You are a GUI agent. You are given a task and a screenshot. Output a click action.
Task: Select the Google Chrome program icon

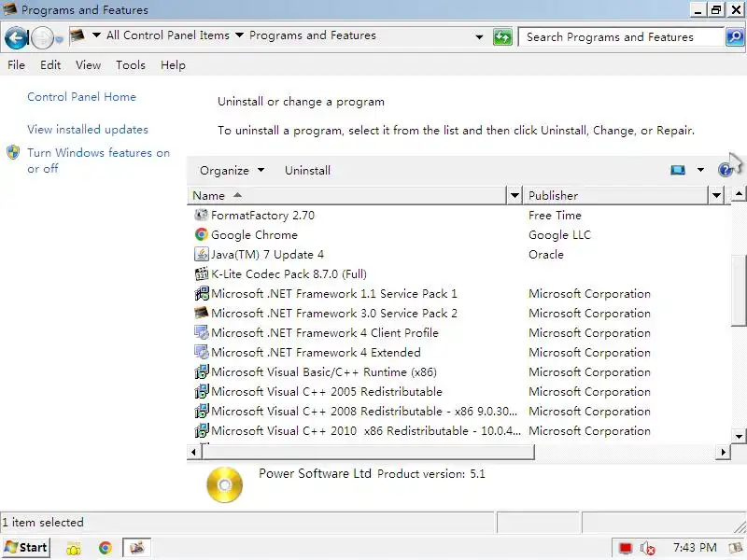coord(201,234)
